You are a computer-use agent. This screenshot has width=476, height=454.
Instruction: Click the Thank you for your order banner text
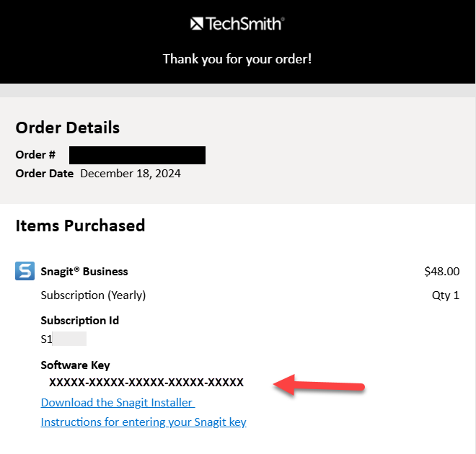click(x=237, y=58)
